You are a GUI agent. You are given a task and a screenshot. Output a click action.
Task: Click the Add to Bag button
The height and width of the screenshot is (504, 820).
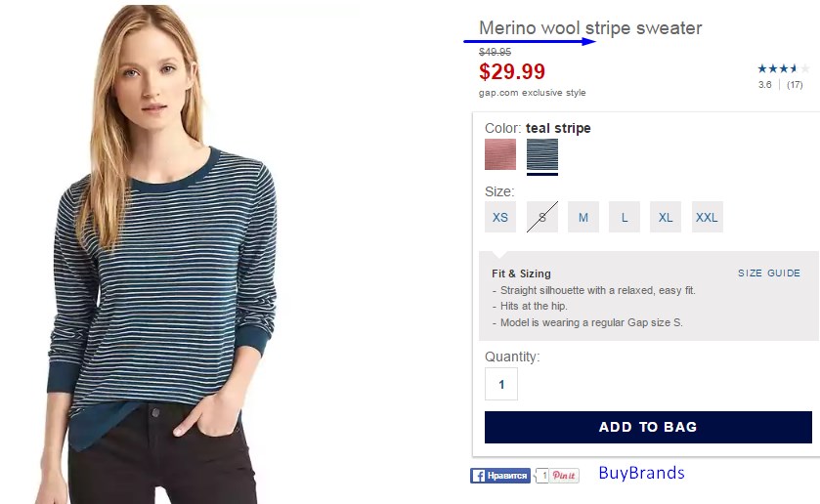click(x=648, y=427)
